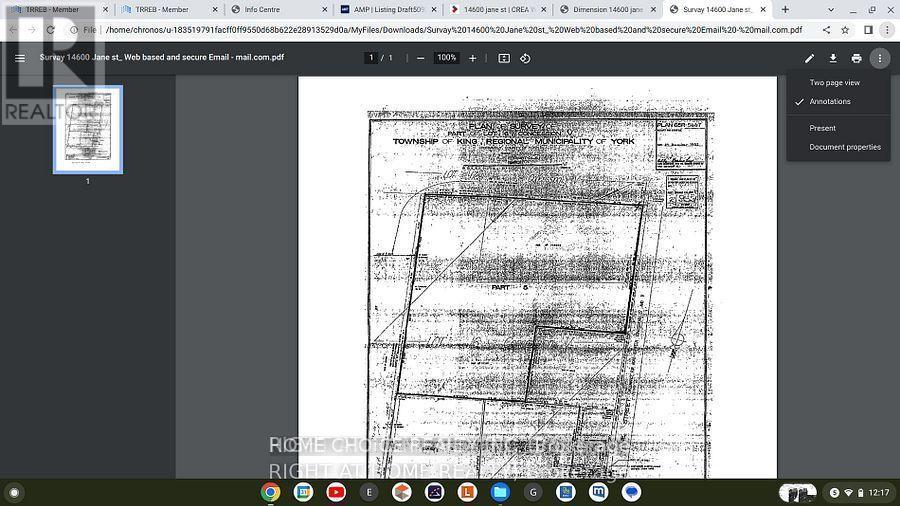Rotate the document counterclockwise
Image resolution: width=900 pixels, height=506 pixels.
tap(525, 58)
